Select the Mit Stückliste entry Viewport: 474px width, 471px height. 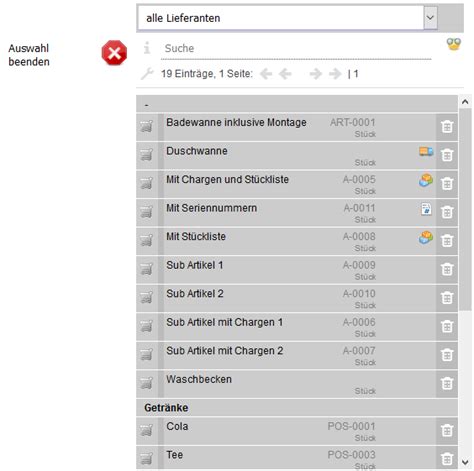tap(297, 241)
